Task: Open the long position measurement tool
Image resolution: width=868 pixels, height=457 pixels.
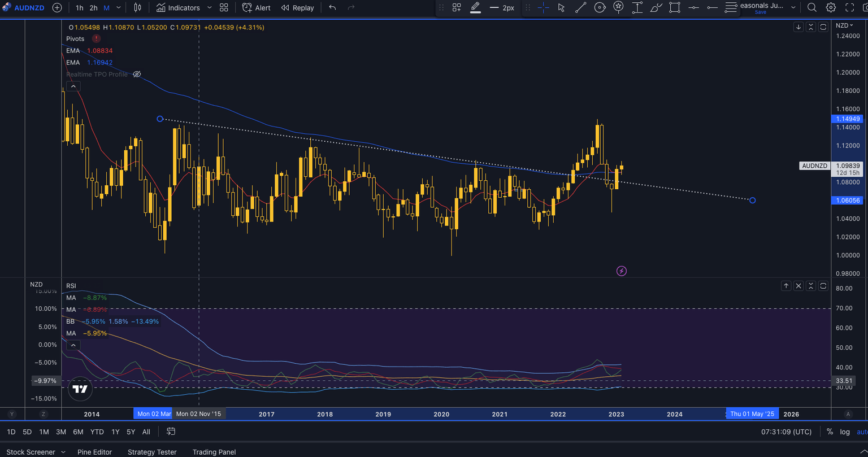Action: tap(637, 8)
